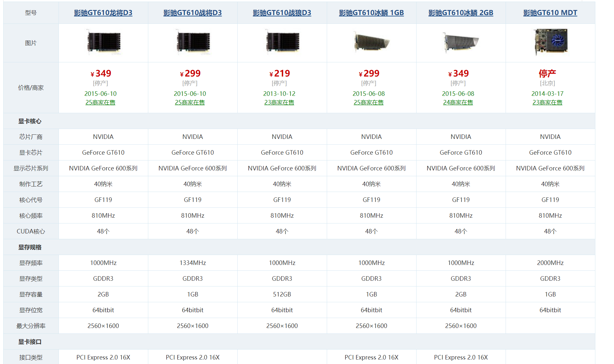Click the 1334MHz memory frequency value

point(193,263)
